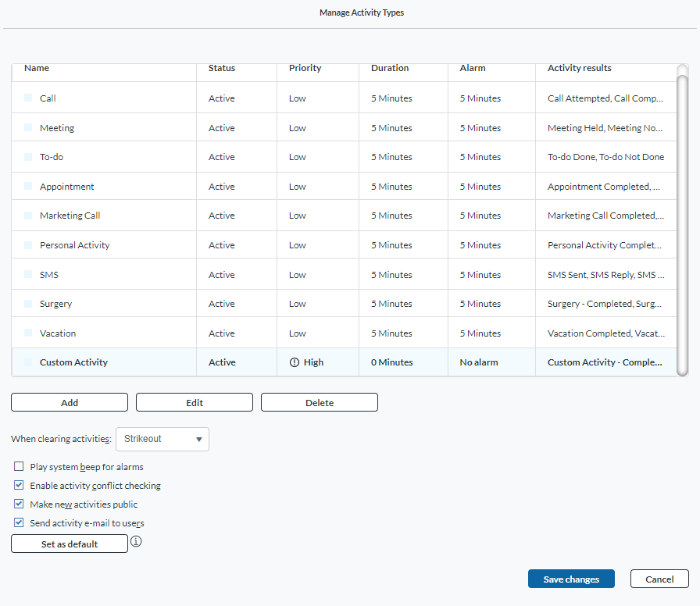Viewport: 700px width, 606px height.
Task: Open the When clearing activities dropdown
Action: click(162, 439)
